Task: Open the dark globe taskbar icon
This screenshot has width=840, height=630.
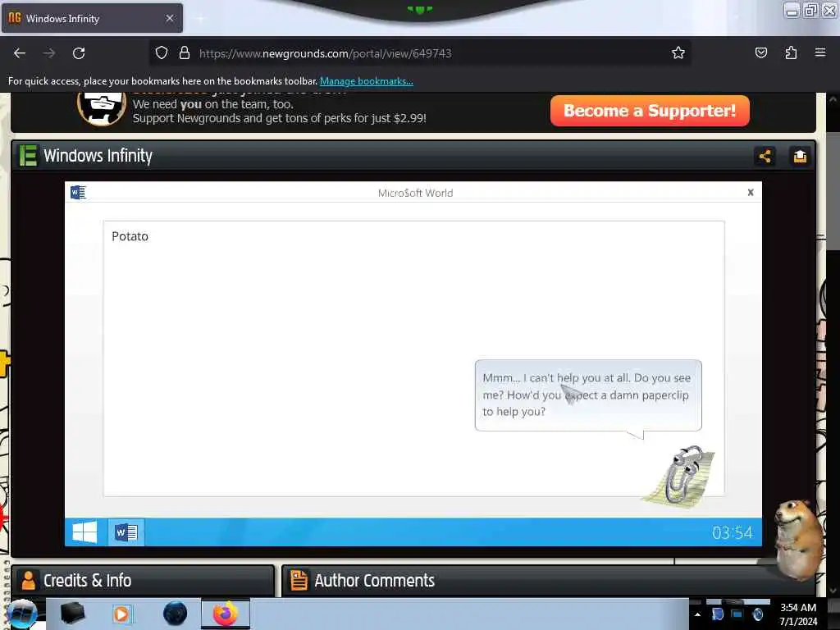Action: point(175,614)
